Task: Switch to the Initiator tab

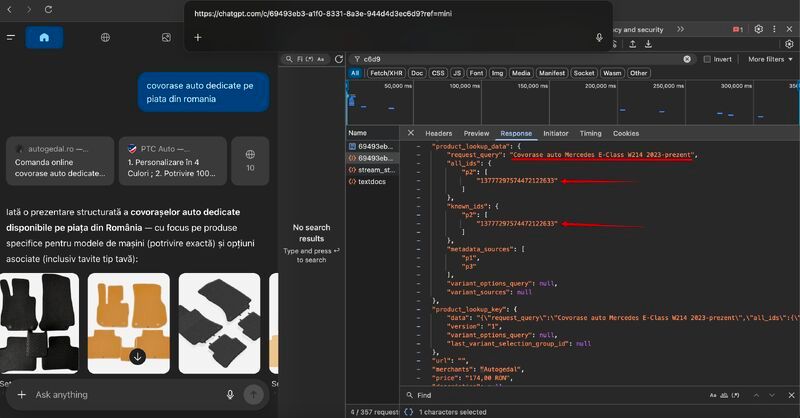Action: (x=556, y=133)
